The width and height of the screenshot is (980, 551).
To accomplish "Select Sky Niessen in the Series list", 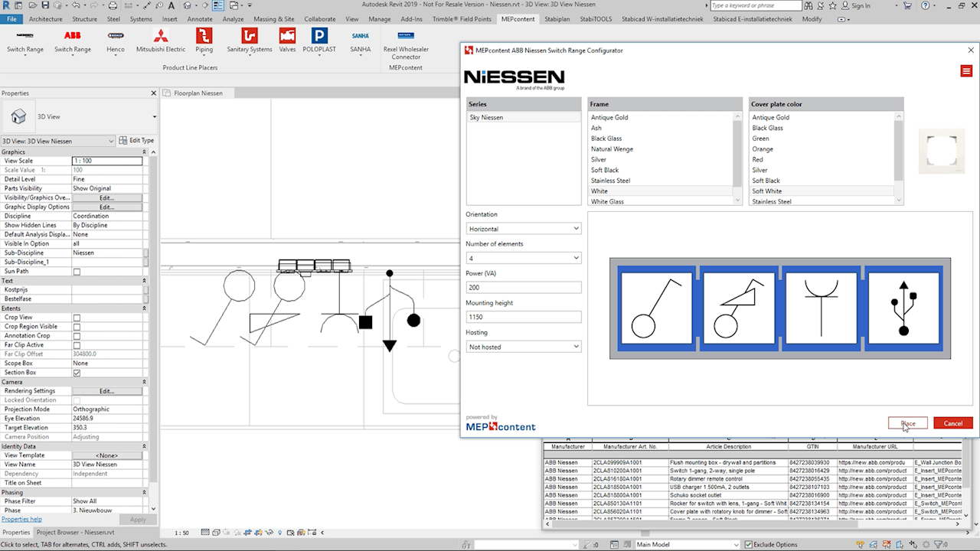I will pyautogui.click(x=523, y=117).
